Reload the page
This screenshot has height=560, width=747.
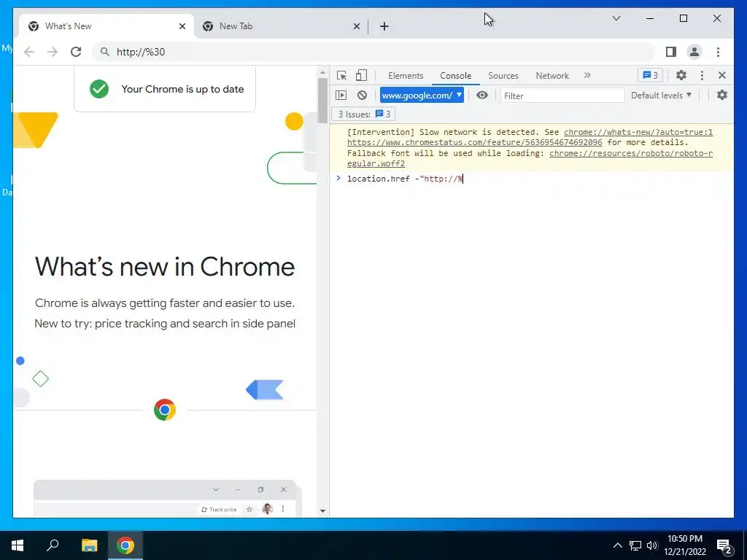point(76,52)
